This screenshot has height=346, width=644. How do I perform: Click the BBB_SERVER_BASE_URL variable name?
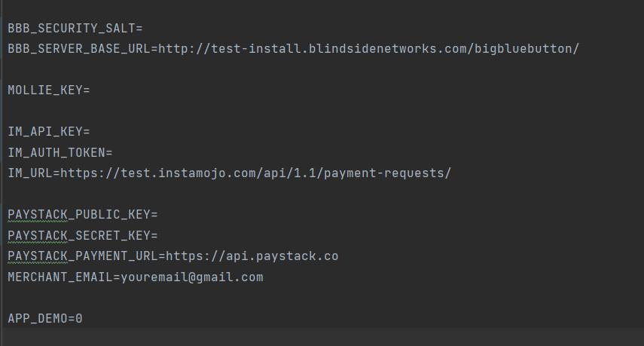tap(79, 49)
